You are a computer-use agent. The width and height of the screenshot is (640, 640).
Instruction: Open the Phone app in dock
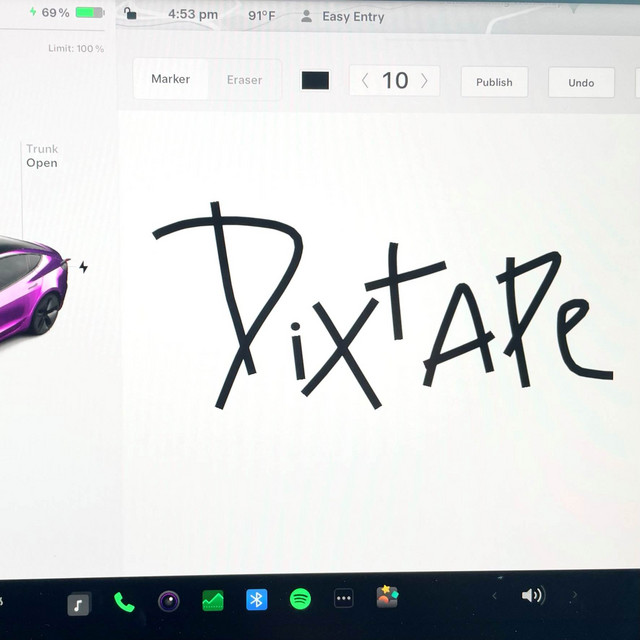click(124, 602)
